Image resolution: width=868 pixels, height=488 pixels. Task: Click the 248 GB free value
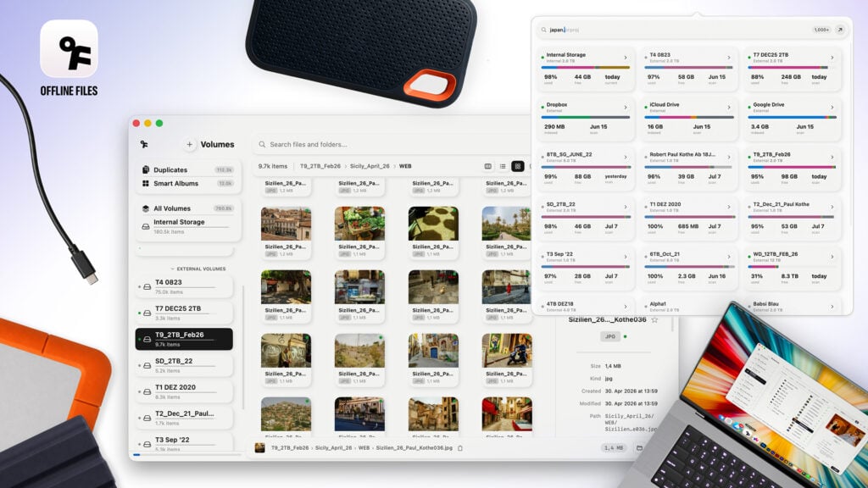(x=791, y=77)
